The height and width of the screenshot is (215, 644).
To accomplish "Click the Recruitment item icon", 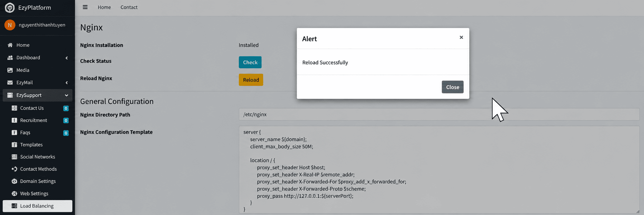I will (14, 120).
